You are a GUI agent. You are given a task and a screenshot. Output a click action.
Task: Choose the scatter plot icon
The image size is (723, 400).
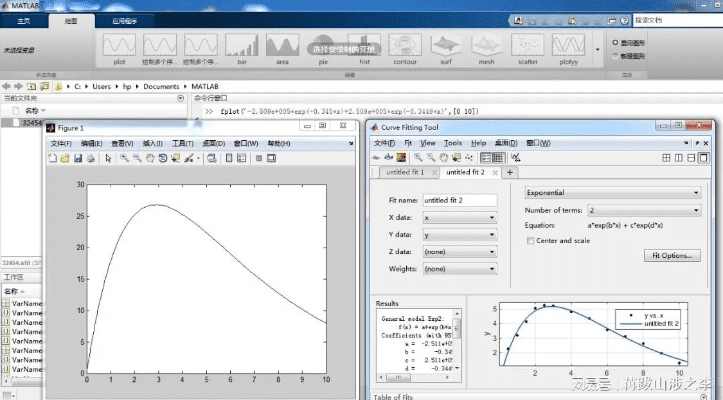[526, 45]
